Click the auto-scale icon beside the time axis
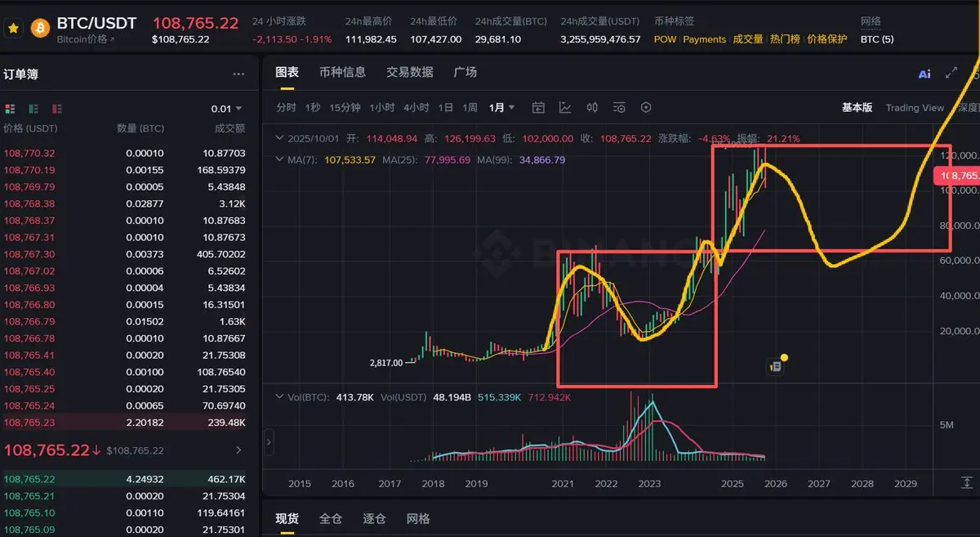The width and height of the screenshot is (980, 537). click(x=967, y=483)
